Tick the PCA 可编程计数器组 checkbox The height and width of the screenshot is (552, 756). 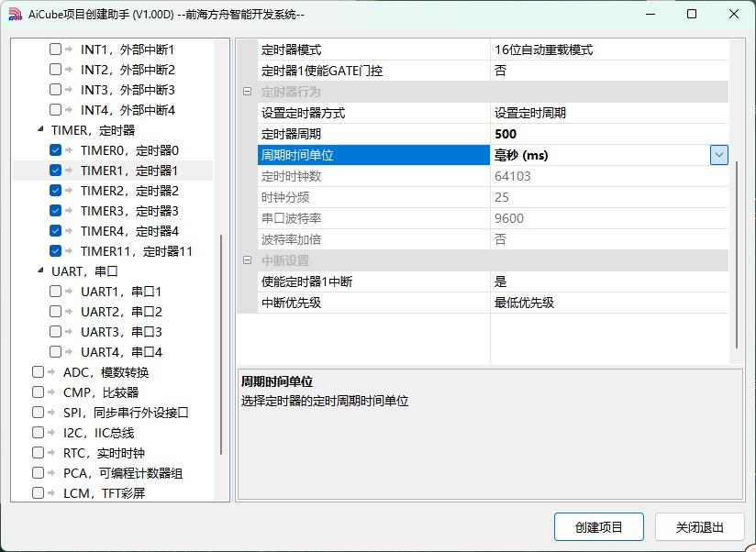(39, 473)
